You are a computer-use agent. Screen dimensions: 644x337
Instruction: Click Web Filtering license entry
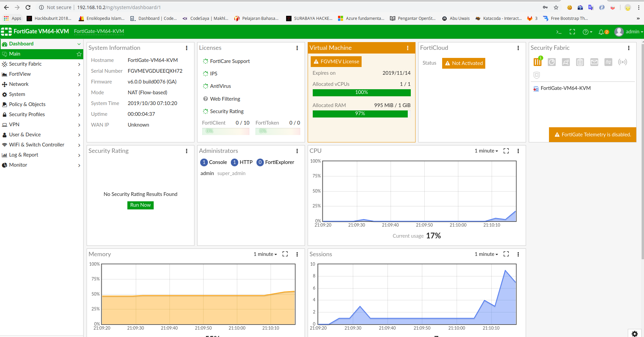click(x=221, y=99)
